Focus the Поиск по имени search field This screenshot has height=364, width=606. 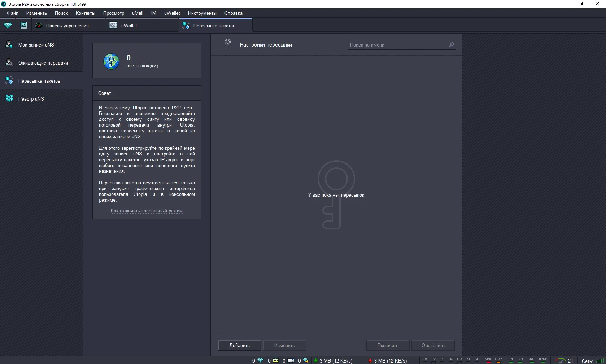click(x=397, y=45)
